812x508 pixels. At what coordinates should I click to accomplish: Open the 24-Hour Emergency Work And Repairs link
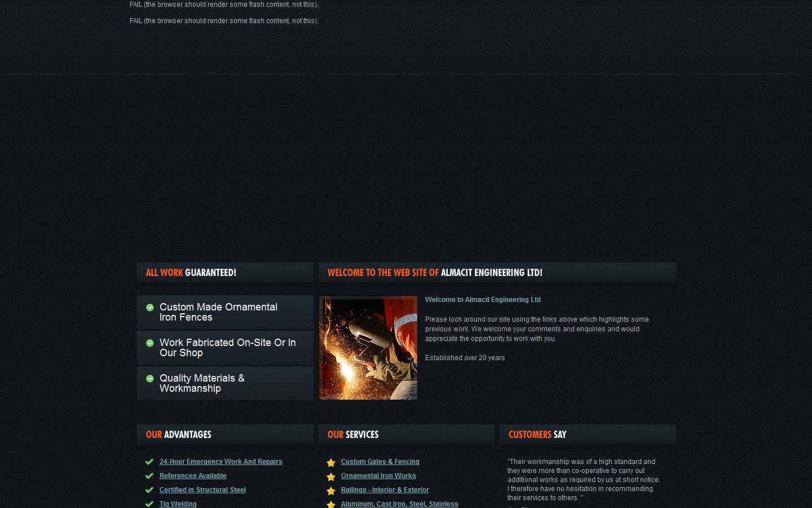pyautogui.click(x=220, y=462)
